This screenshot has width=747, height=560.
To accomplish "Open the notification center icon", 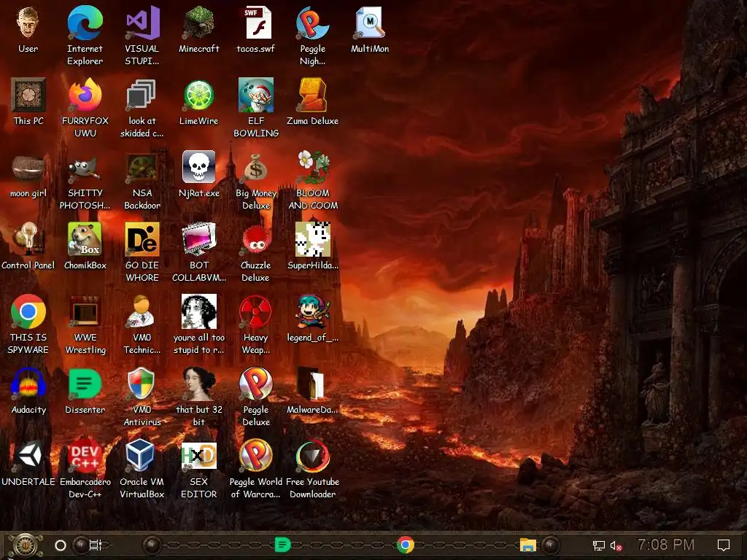I will coord(724,545).
